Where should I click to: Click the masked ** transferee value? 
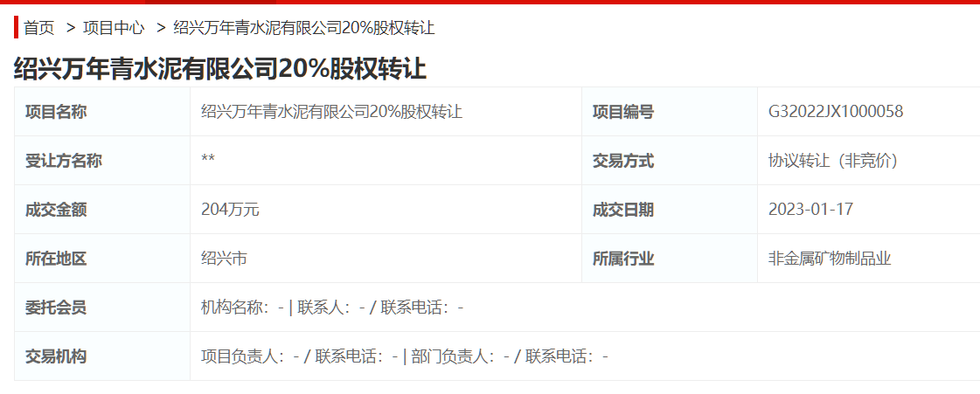[x=208, y=161]
